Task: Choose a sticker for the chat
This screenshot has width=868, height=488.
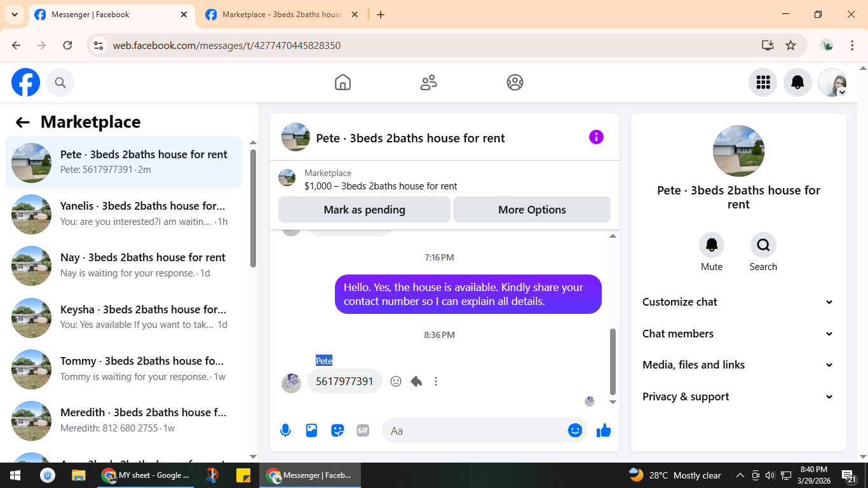Action: coord(337,431)
